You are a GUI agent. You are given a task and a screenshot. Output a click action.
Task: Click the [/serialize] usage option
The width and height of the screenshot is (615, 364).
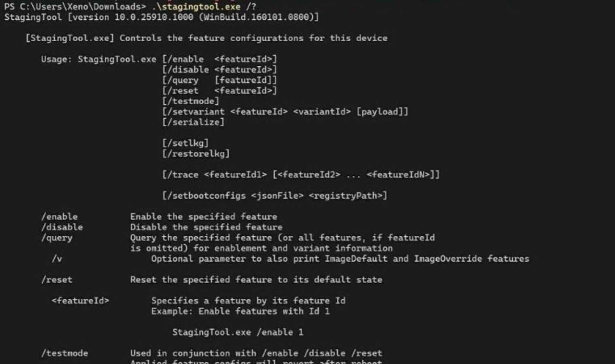[x=193, y=122]
